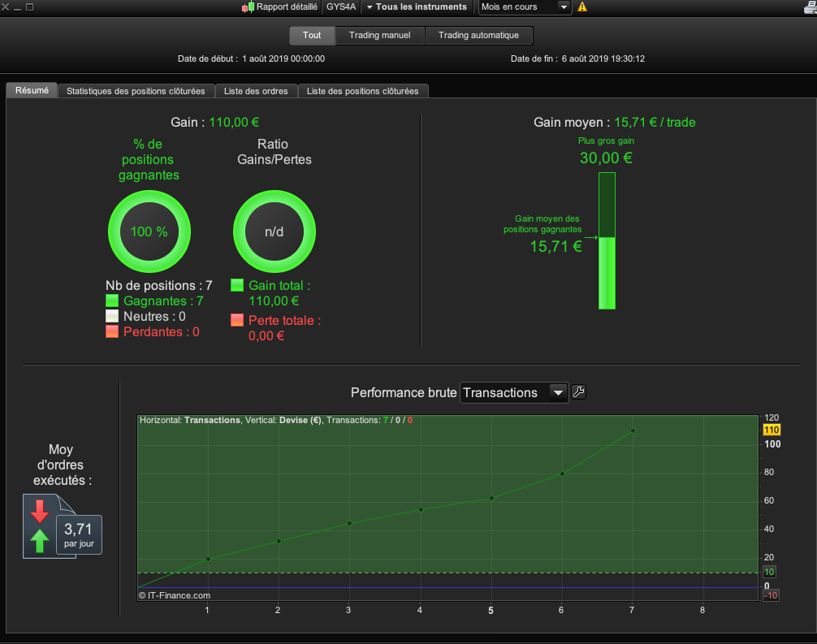
Task: Click transaction 1 data point on chart
Action: 209,559
